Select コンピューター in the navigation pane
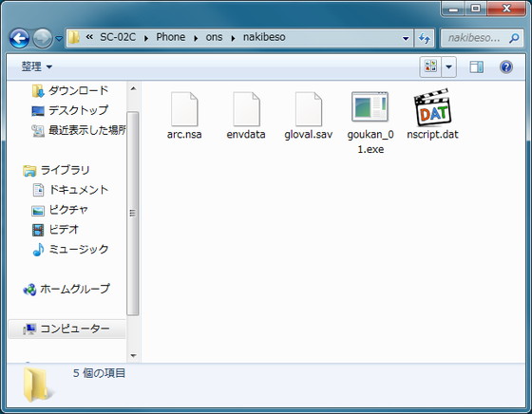532x414 pixels. [x=66, y=329]
